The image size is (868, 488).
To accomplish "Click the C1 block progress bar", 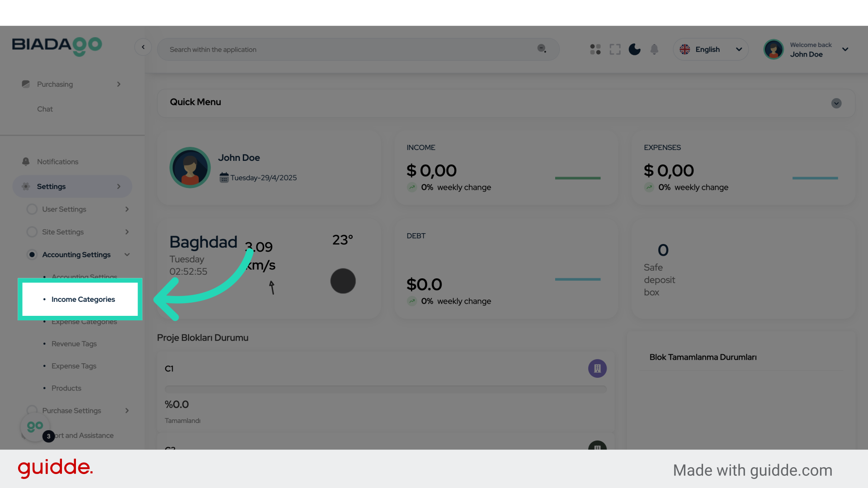I will pyautogui.click(x=385, y=389).
